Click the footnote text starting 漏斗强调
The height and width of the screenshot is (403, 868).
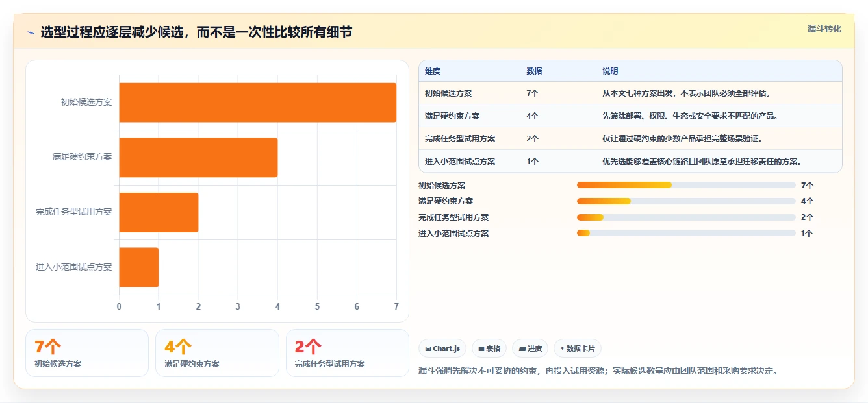[598, 371]
